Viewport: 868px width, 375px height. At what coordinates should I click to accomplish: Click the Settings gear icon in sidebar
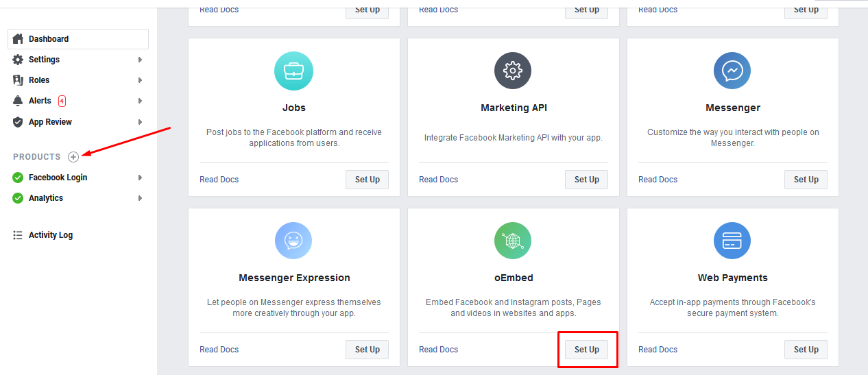click(x=18, y=60)
